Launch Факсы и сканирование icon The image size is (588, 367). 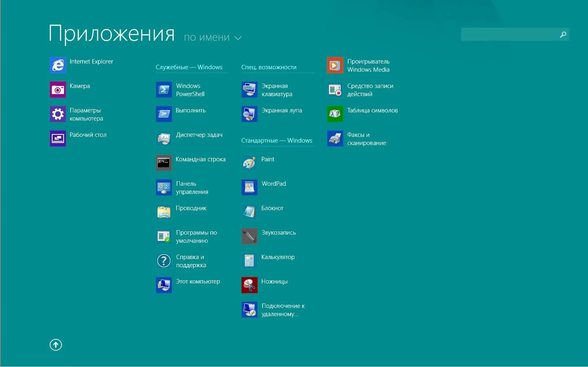pyautogui.click(x=335, y=138)
